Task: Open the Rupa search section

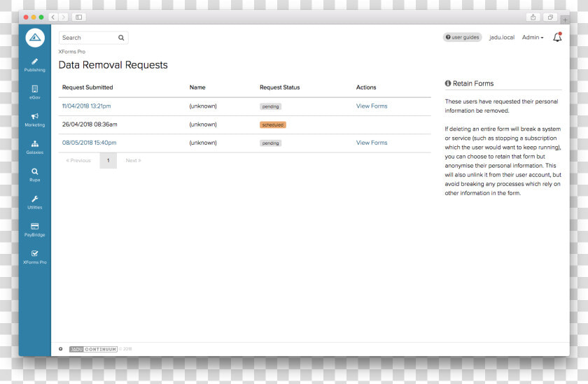Action: (x=35, y=175)
